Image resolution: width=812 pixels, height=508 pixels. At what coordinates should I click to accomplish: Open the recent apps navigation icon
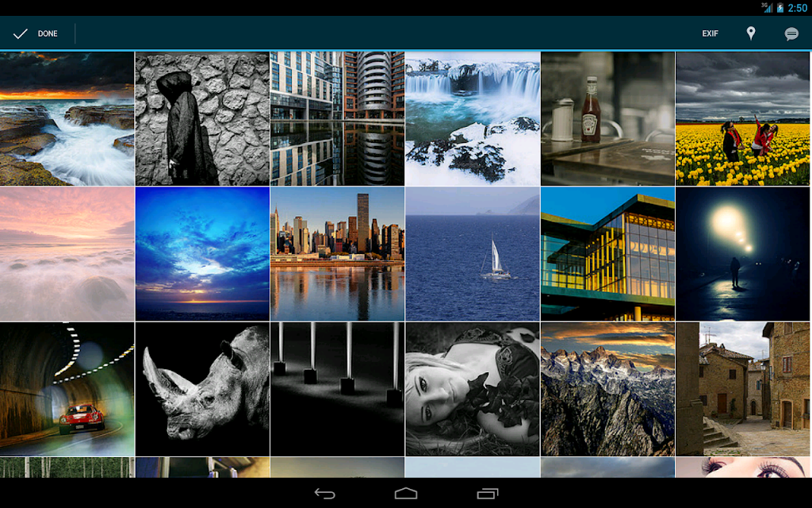coord(487,494)
